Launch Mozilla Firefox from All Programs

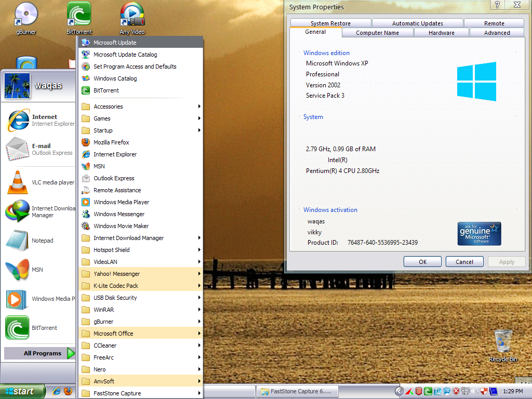click(141, 142)
